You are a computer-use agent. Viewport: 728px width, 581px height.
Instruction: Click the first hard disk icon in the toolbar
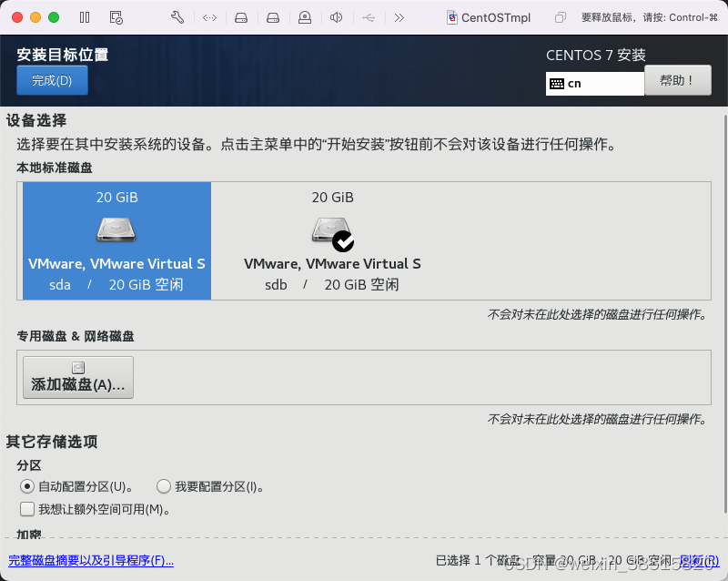point(241,17)
